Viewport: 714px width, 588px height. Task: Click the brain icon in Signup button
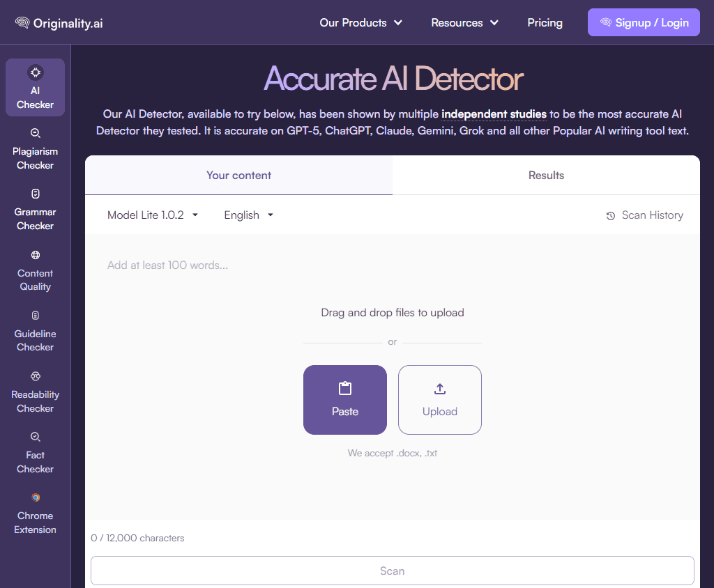606,22
